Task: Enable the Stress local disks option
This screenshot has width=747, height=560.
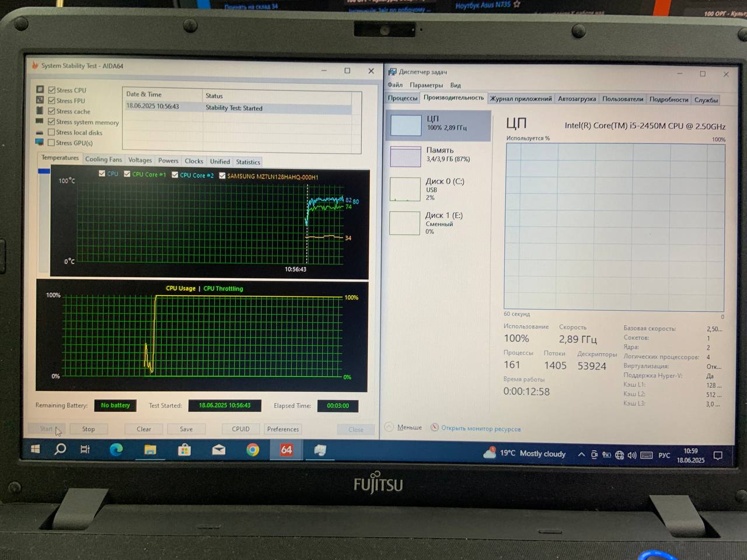Action: [52, 132]
